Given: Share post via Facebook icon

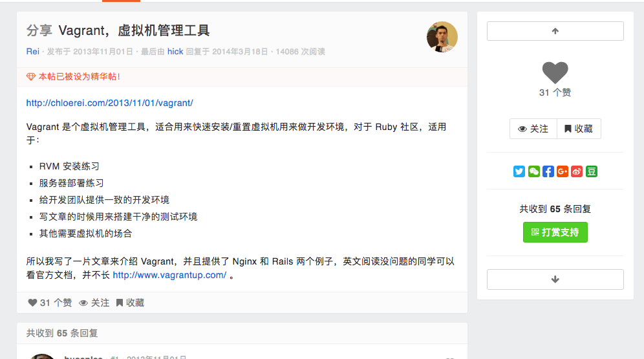Looking at the screenshot, I should click(548, 171).
